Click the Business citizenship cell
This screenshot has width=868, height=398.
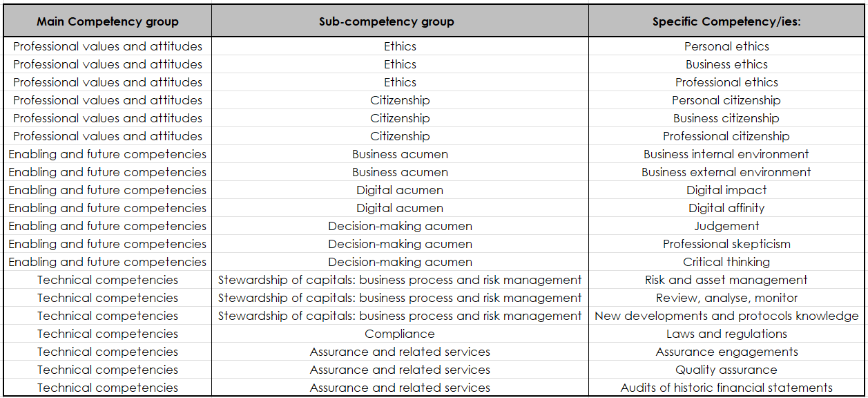pos(726,118)
